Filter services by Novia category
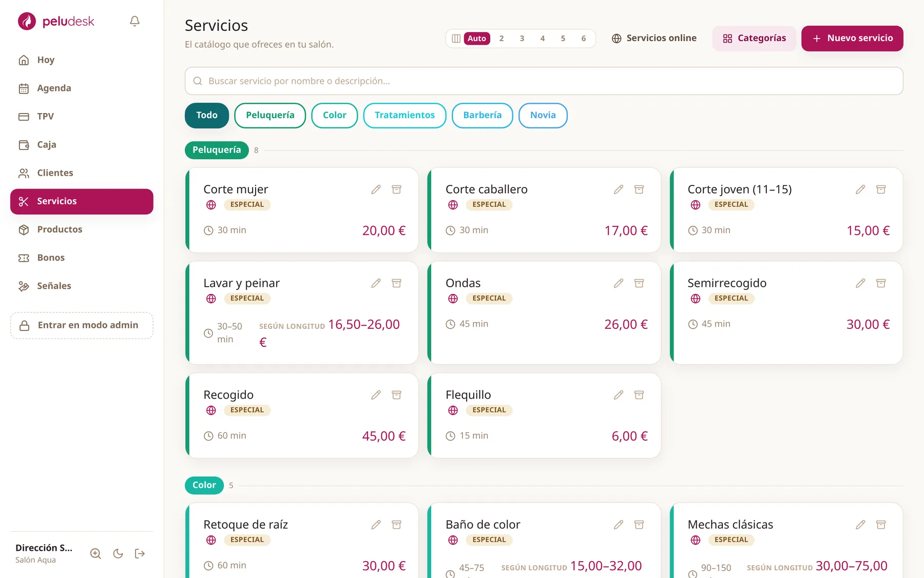 point(543,116)
